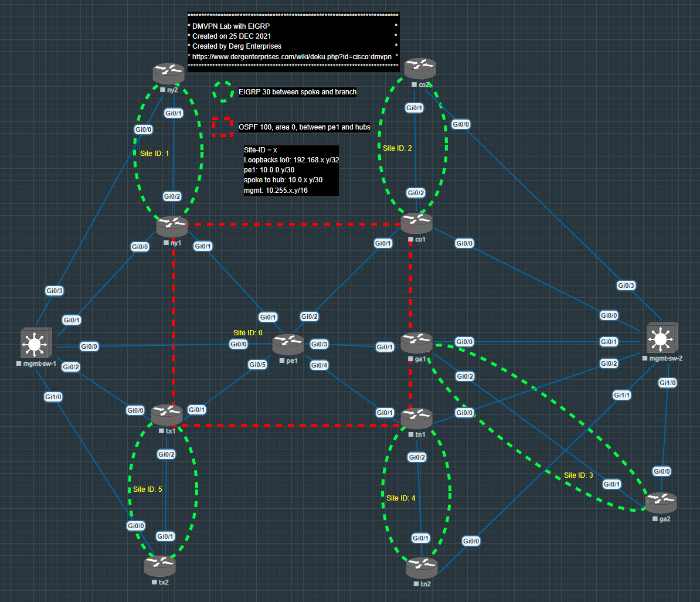Viewport: 700px width, 602px height.
Task: Click the co2 router icon
Action: click(420, 68)
